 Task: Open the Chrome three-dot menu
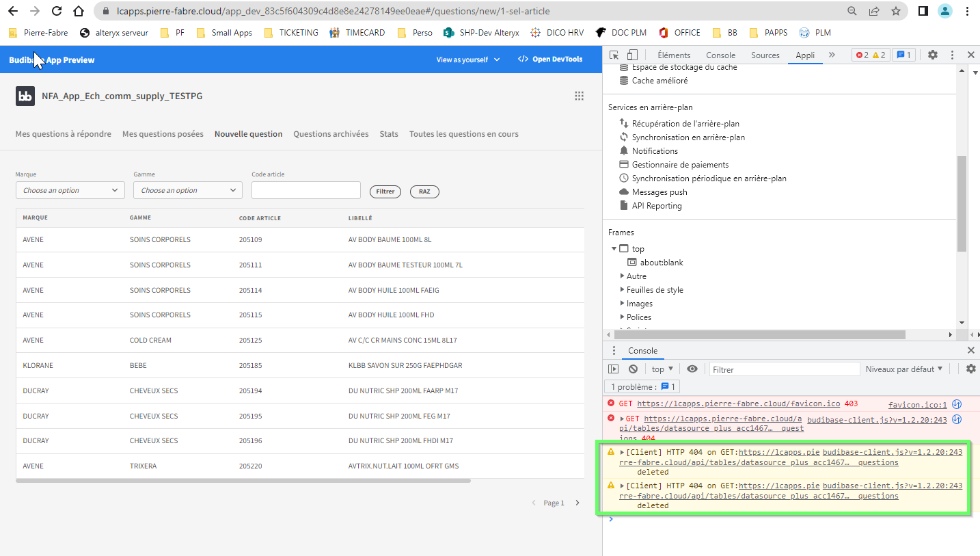[x=968, y=11]
